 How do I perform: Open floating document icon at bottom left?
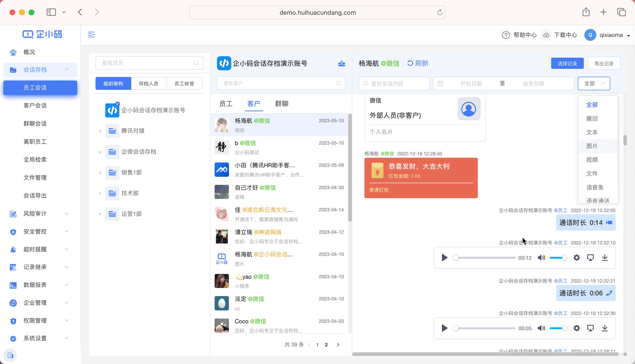pos(10,355)
